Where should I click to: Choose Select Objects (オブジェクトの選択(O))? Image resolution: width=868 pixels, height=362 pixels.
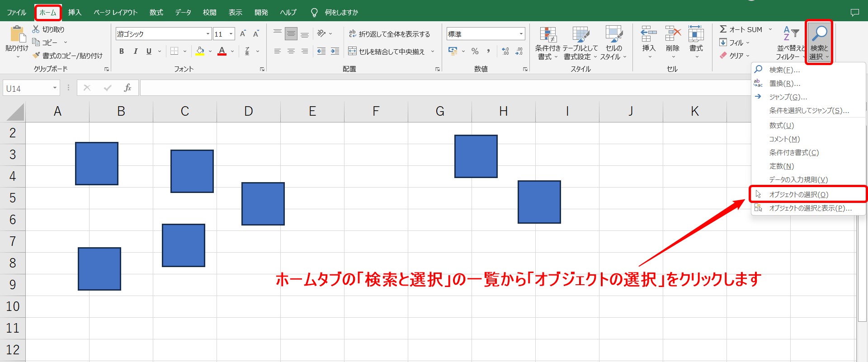tap(808, 194)
